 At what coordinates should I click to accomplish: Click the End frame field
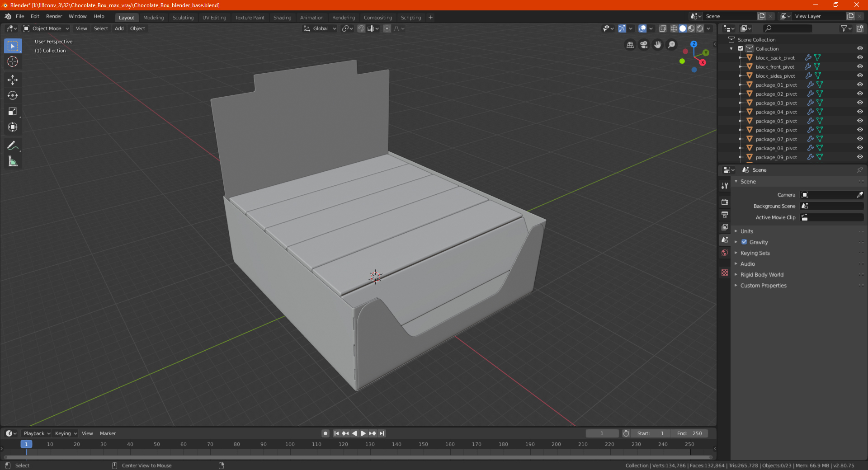click(689, 433)
